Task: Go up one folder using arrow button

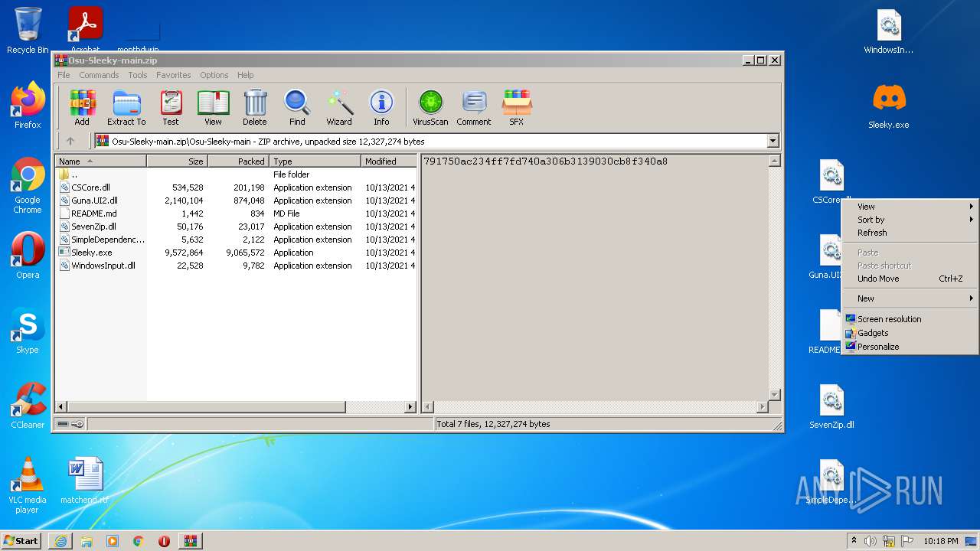Action: tap(70, 141)
